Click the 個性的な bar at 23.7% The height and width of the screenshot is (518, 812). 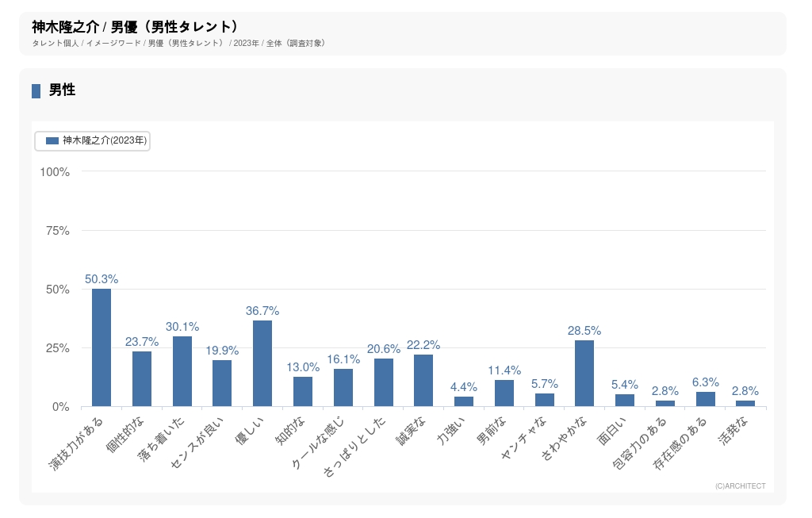[142, 378]
